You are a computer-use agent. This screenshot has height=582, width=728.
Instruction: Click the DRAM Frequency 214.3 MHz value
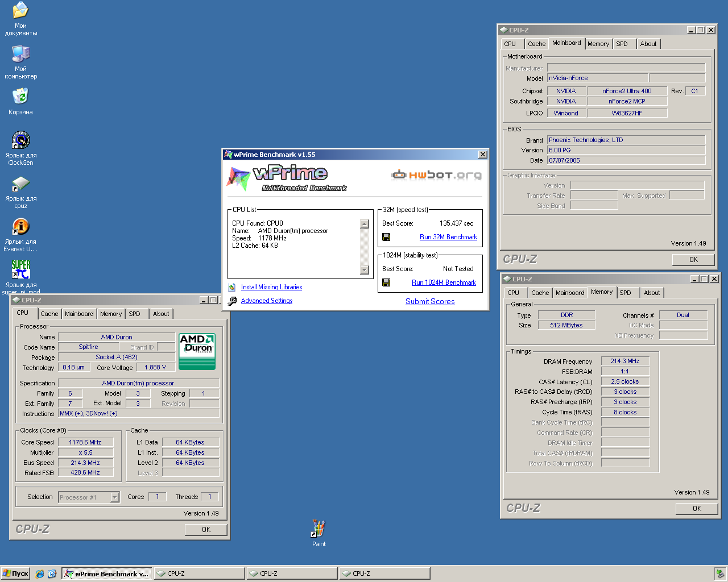tap(625, 361)
